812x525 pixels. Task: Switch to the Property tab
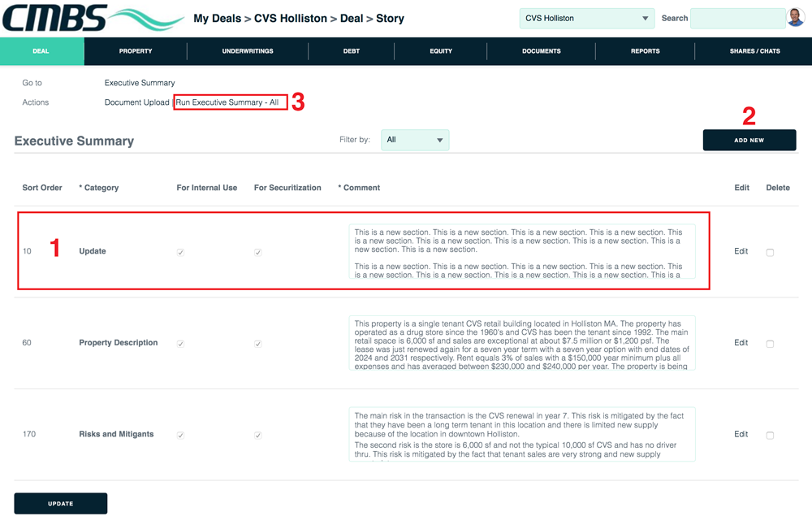click(136, 50)
